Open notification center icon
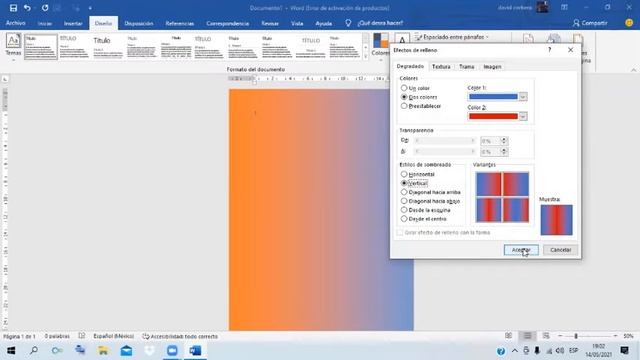 [x=624, y=351]
